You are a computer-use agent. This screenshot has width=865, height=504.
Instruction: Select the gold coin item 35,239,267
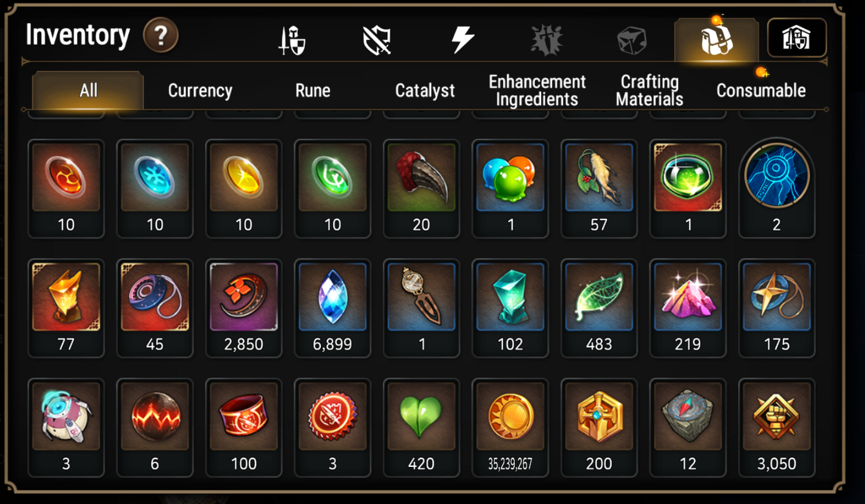(510, 427)
